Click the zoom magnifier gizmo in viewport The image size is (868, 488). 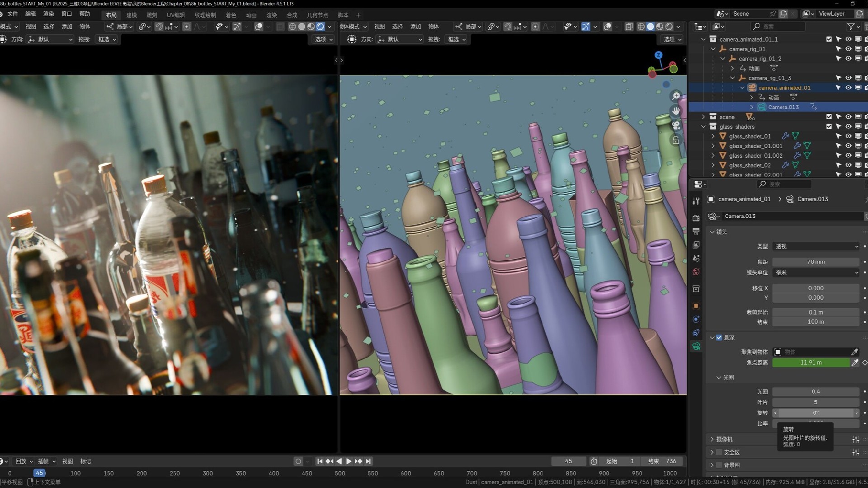coord(676,96)
